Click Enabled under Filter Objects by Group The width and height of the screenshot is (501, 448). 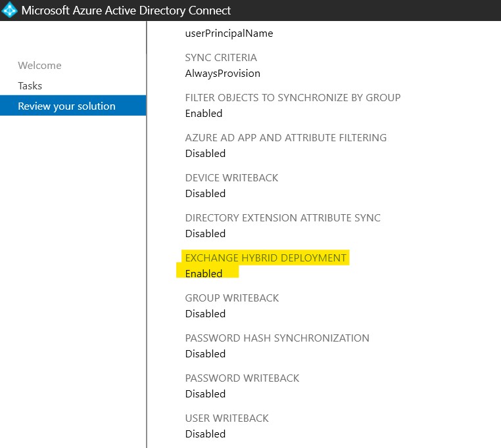pyautogui.click(x=204, y=114)
